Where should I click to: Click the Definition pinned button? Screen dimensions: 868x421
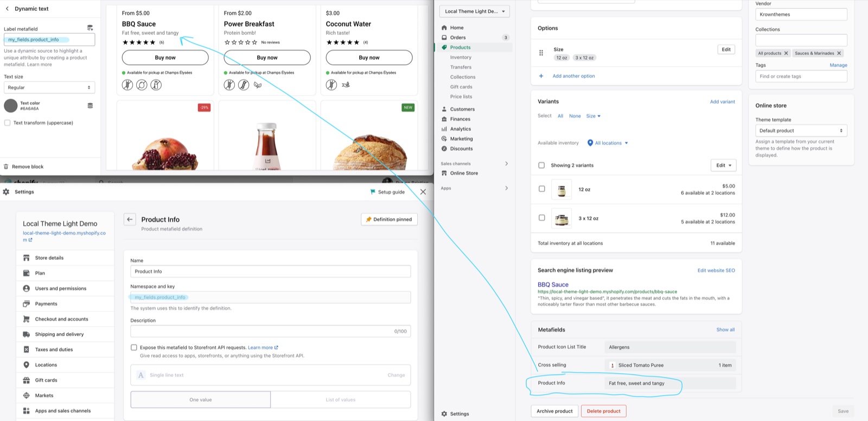point(389,219)
